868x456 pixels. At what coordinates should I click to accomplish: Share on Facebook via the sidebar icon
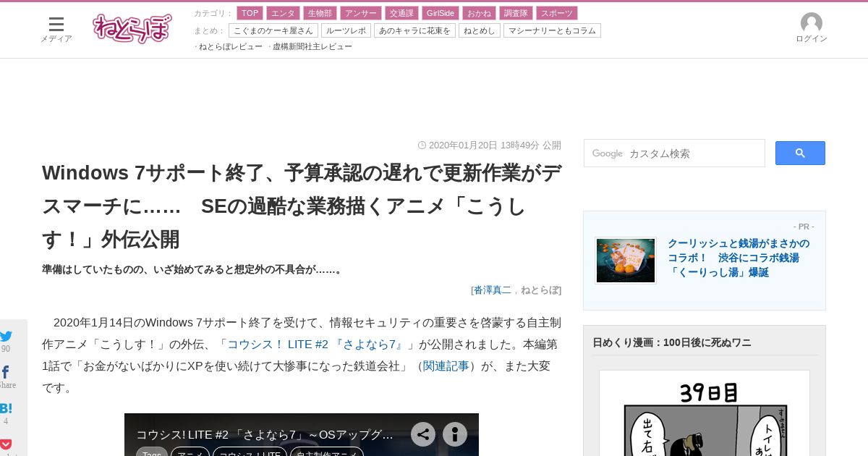tap(6, 372)
